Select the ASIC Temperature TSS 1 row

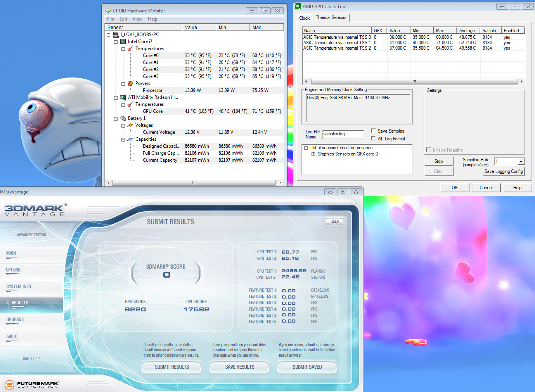pyautogui.click(x=414, y=43)
